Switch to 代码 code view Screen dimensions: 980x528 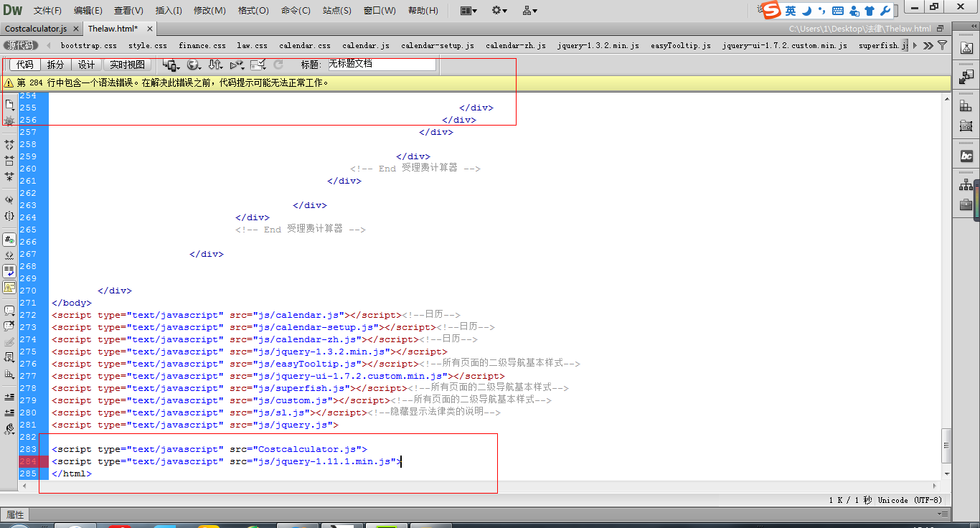tap(24, 65)
